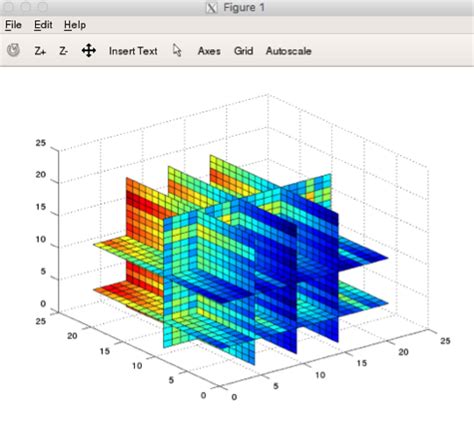474x424 pixels.
Task: Select the pan arrows tool
Action: coord(89,51)
